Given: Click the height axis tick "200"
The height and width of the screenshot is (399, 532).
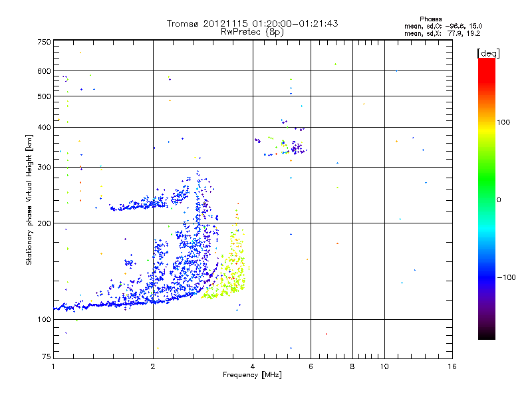Looking at the screenshot, I should 44,223.
